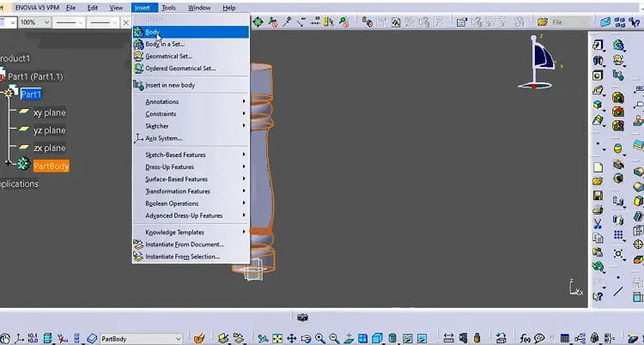Expand the Boolean Operations submenu arrow
The height and width of the screenshot is (345, 644).
coord(244,203)
